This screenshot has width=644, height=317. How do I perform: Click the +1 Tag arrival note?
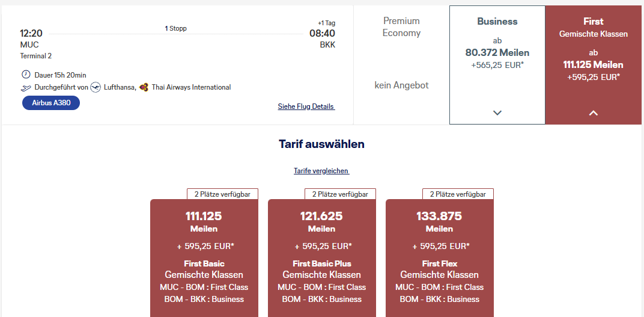click(x=326, y=23)
